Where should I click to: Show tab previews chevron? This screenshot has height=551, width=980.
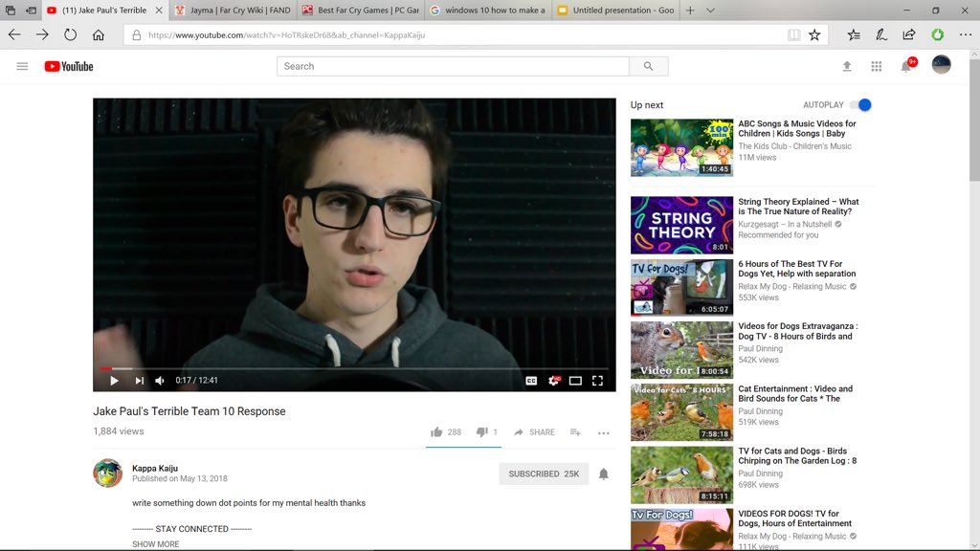[x=711, y=10]
